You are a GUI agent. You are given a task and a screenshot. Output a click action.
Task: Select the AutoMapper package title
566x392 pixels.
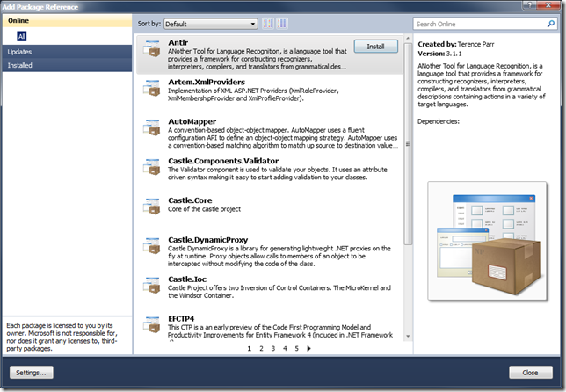192,121
